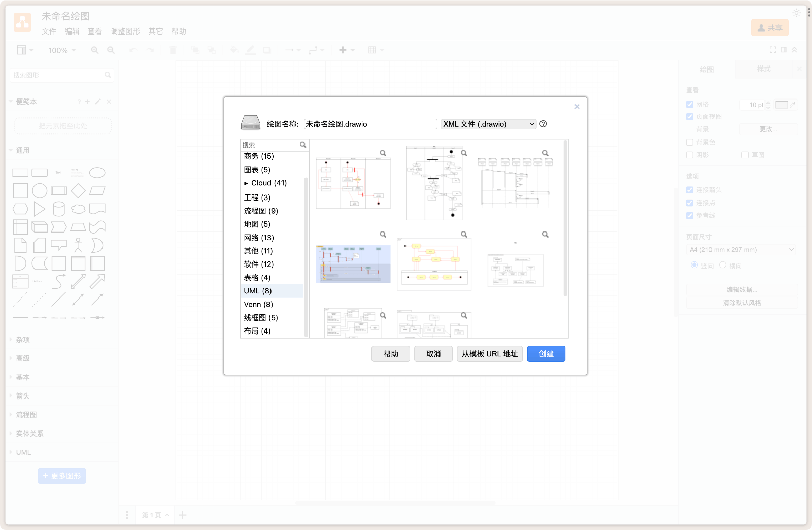812x530 pixels.
Task: Click edit pencil icon in scratchpad header
Action: pyautogui.click(x=98, y=102)
